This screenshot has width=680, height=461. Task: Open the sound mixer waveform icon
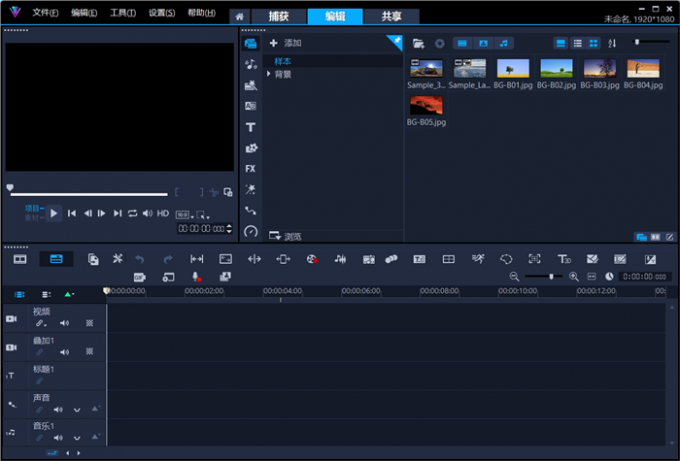pos(340,259)
